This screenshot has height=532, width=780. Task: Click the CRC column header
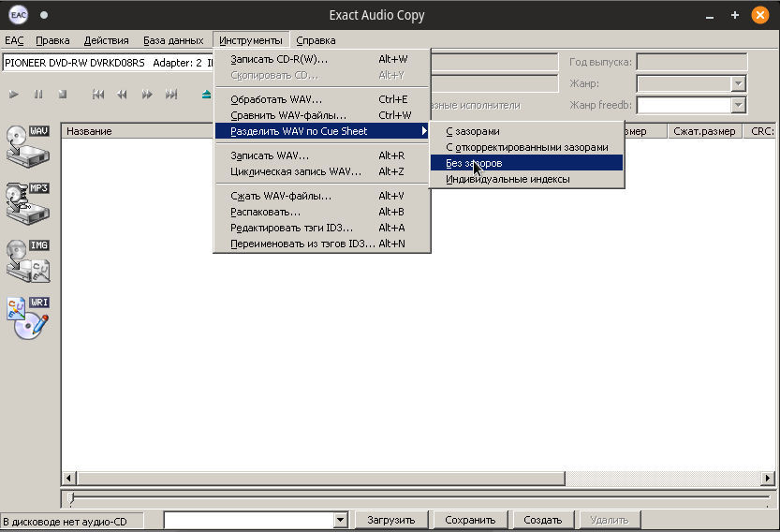pyautogui.click(x=761, y=131)
